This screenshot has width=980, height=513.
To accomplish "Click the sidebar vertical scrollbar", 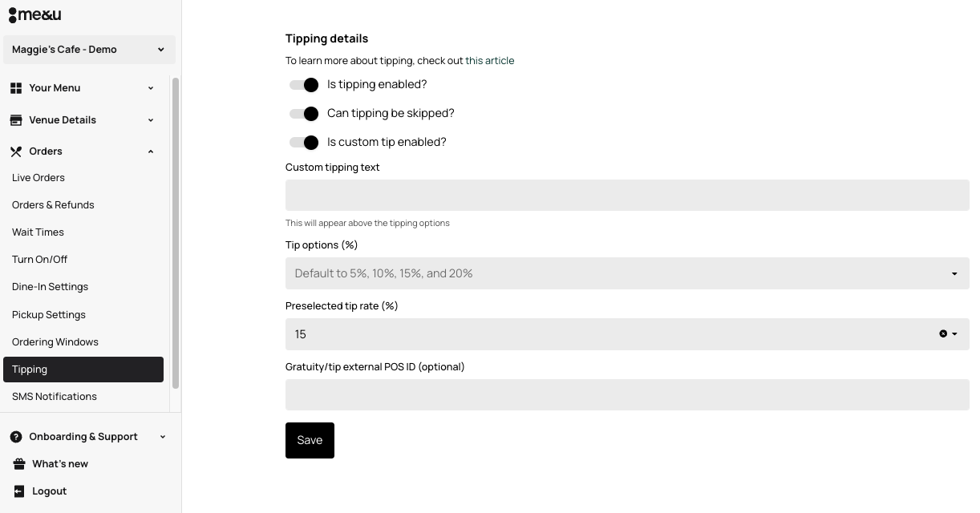I will coord(176,232).
